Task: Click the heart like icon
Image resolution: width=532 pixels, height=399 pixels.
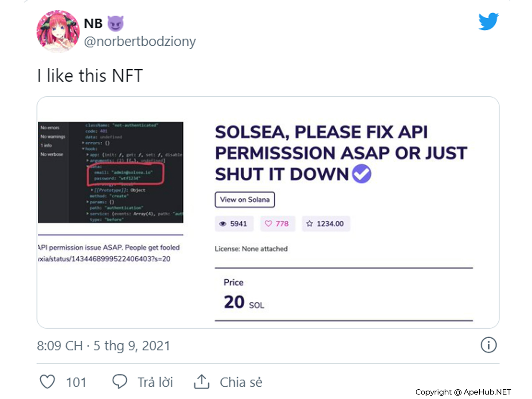Action: tap(47, 382)
